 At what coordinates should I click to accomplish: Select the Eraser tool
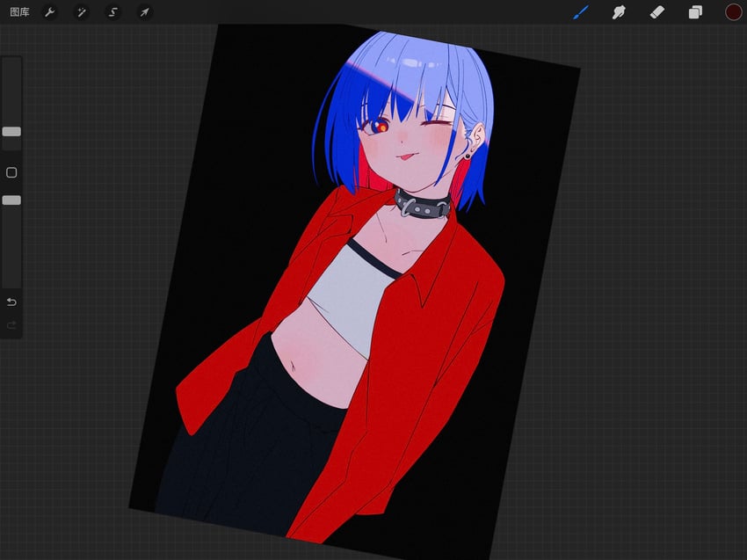coord(657,12)
